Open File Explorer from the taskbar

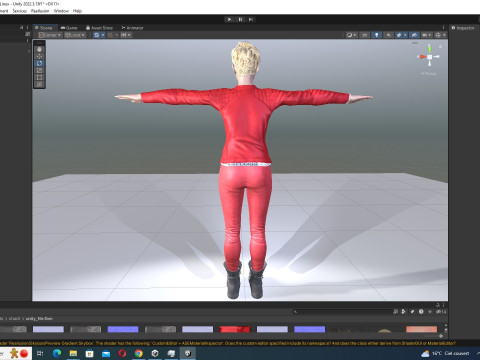[x=73, y=353]
